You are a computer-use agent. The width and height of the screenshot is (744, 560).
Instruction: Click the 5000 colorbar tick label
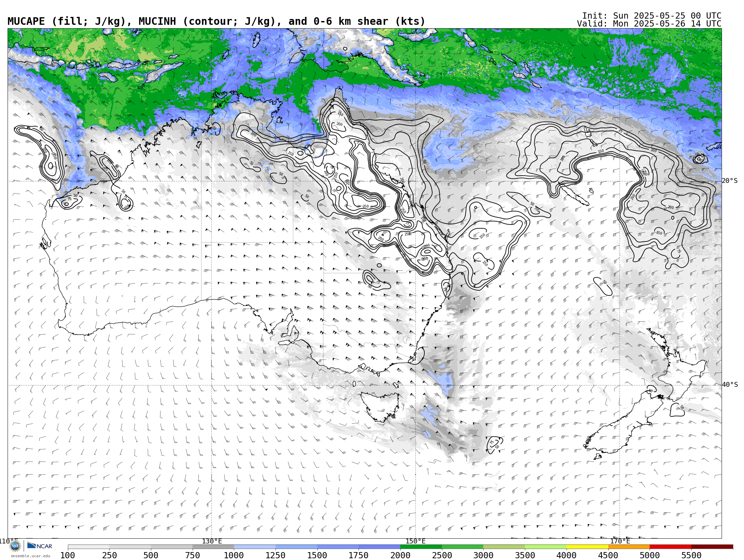(650, 556)
